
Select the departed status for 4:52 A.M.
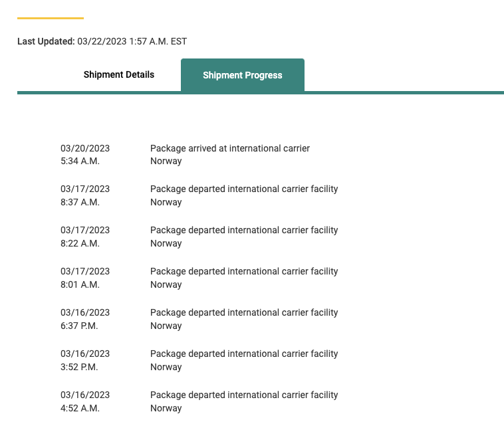[244, 395]
